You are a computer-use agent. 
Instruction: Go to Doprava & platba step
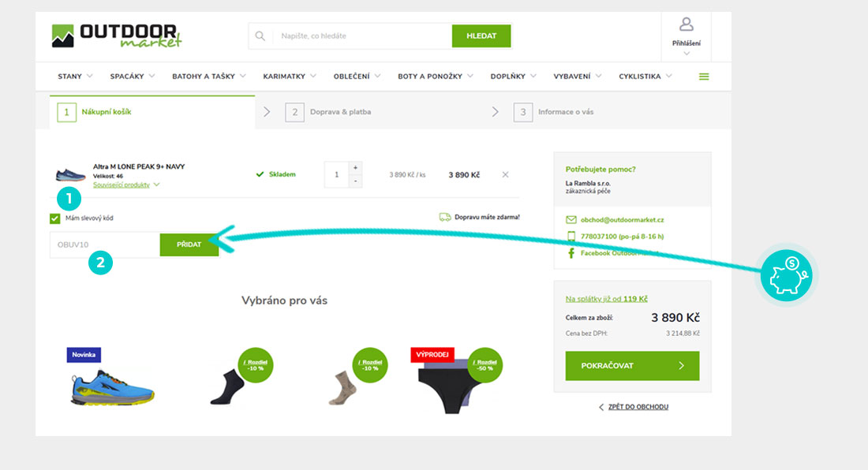point(328,112)
